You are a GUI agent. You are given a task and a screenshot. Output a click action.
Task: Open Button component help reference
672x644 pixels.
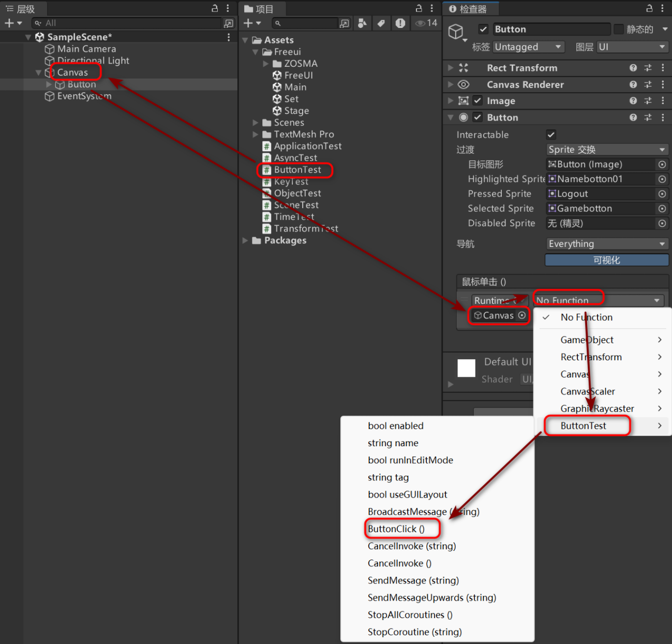(633, 118)
